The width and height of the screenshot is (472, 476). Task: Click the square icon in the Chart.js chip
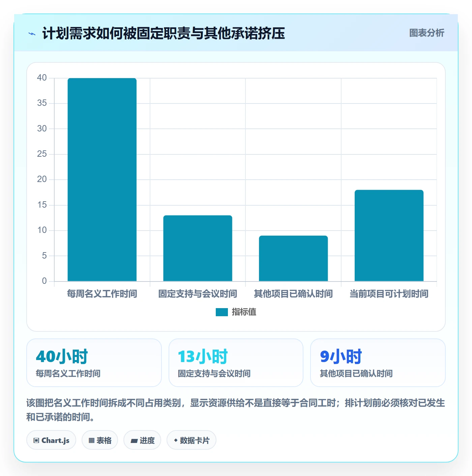coord(36,441)
